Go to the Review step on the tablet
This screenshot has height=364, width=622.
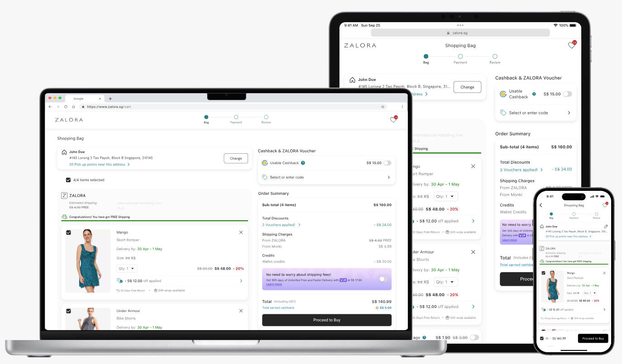(495, 57)
